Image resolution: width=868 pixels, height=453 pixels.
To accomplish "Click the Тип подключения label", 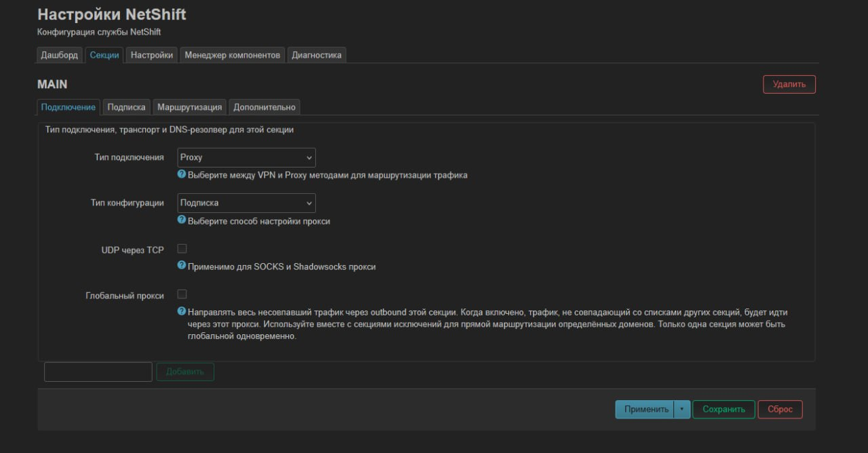I will coord(129,157).
